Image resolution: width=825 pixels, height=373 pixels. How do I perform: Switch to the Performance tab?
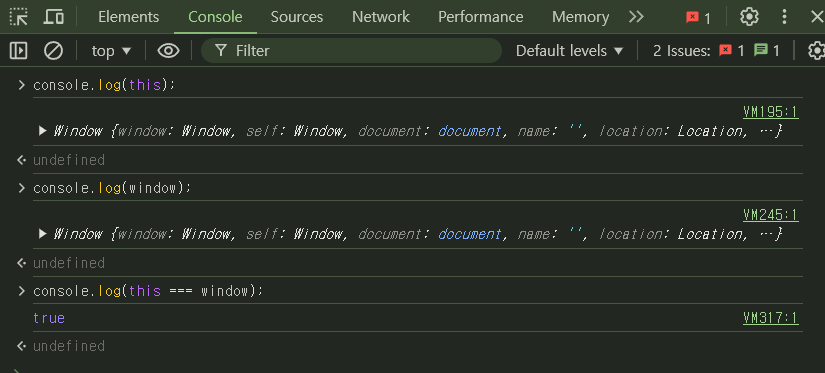480,17
